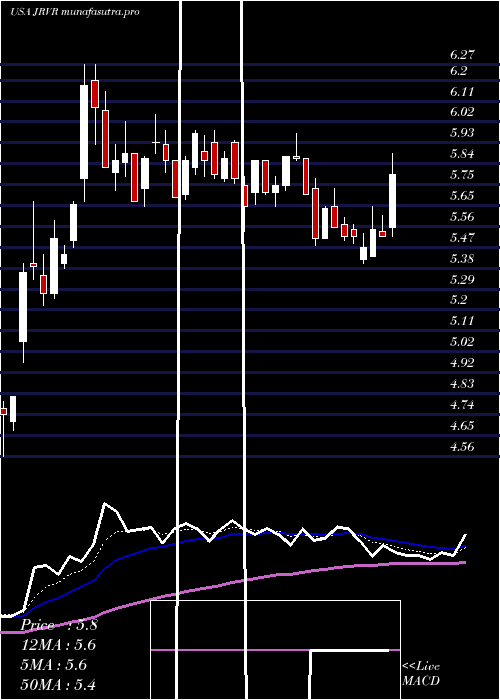Click the 4.83 price axis label

[462, 384]
